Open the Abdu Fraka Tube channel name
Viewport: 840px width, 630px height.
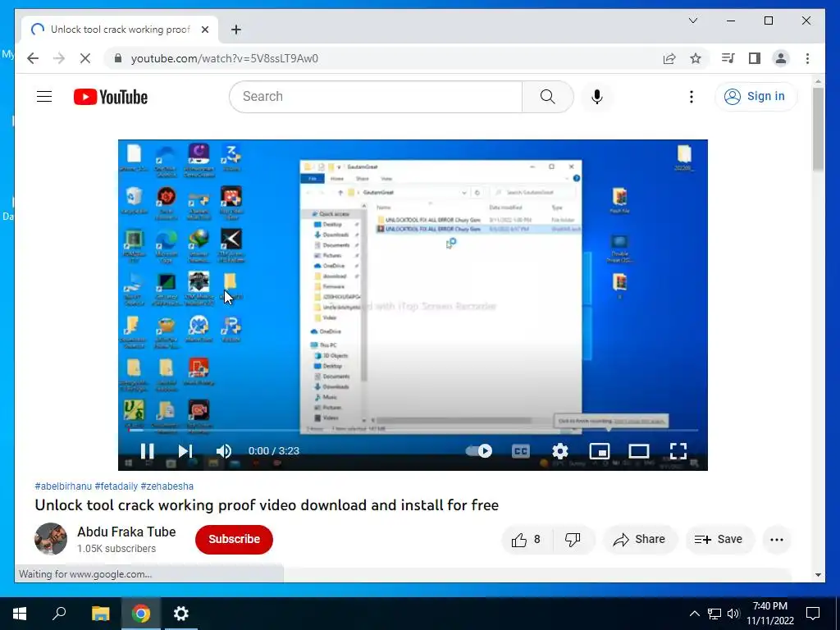coord(126,532)
